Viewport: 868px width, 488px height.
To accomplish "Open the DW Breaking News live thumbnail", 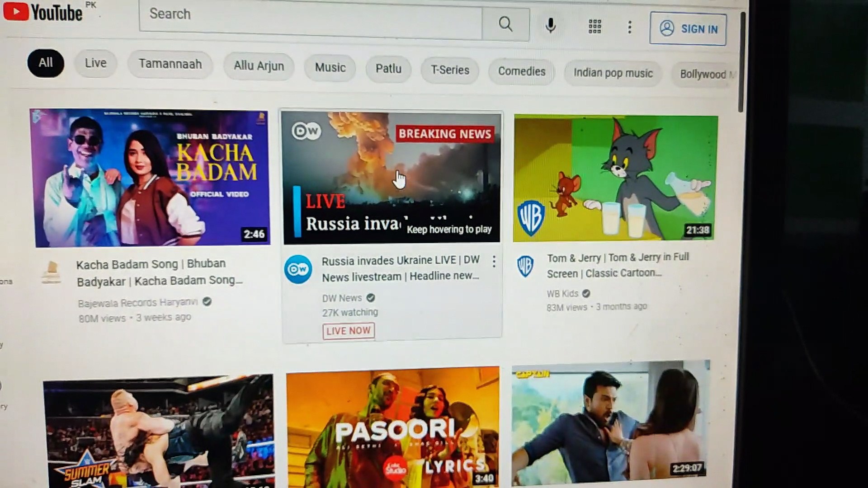I will [392, 178].
